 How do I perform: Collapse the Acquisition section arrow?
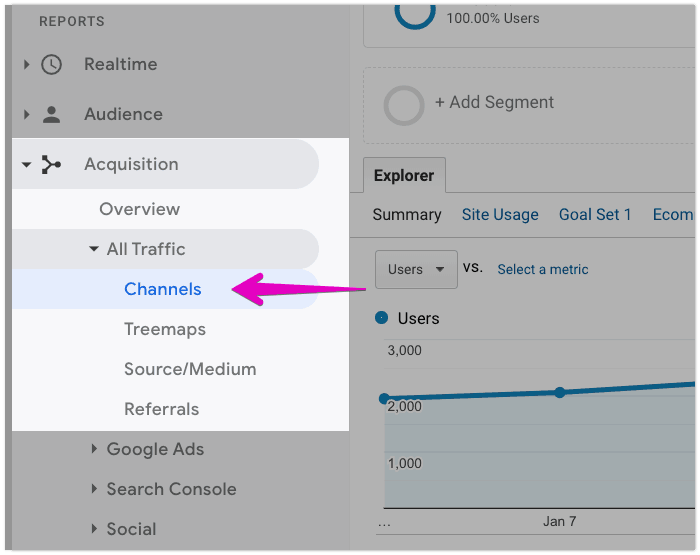coord(26,165)
